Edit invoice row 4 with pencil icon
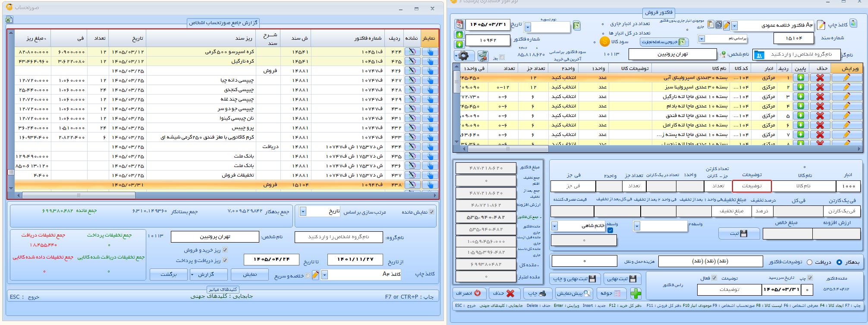868x325 pixels. (846, 106)
